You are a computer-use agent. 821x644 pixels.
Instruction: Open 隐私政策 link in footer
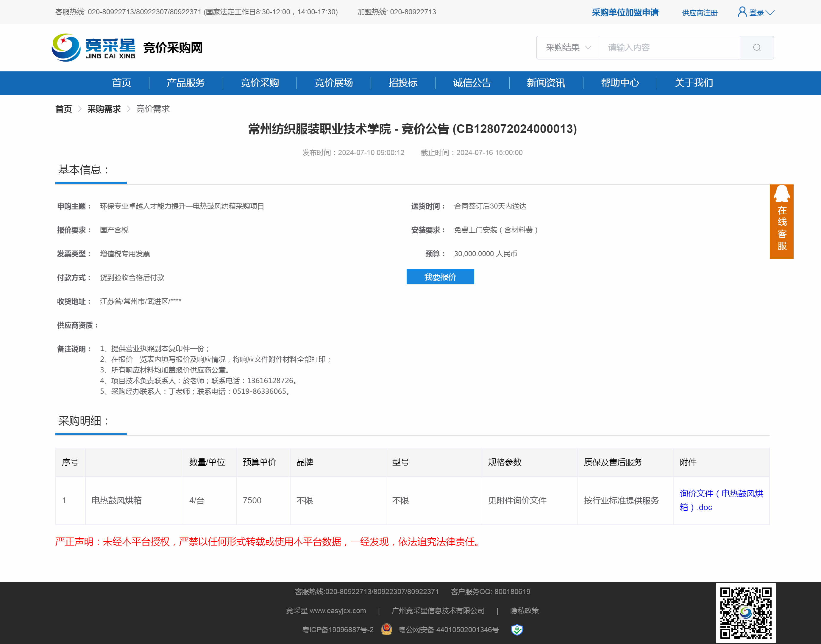(x=524, y=610)
